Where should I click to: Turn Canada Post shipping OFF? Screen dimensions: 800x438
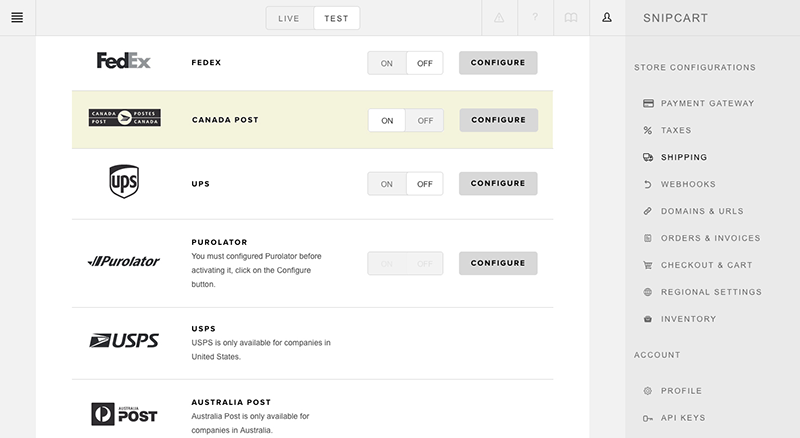point(425,120)
